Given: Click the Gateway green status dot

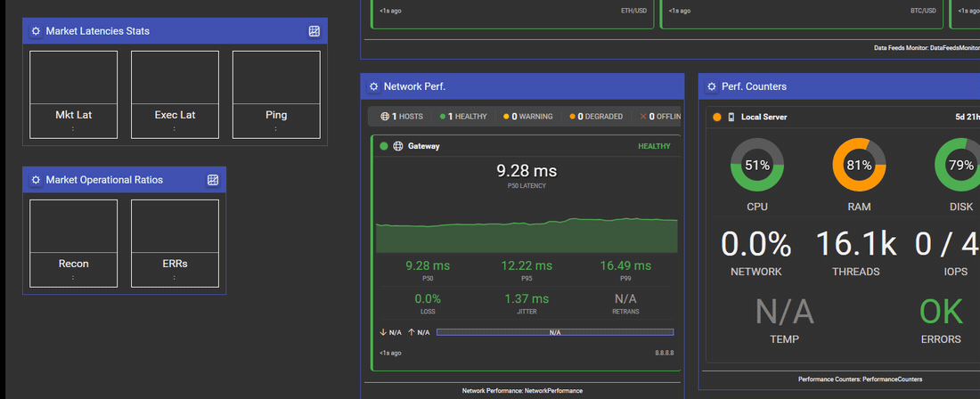Looking at the screenshot, I should point(384,146).
